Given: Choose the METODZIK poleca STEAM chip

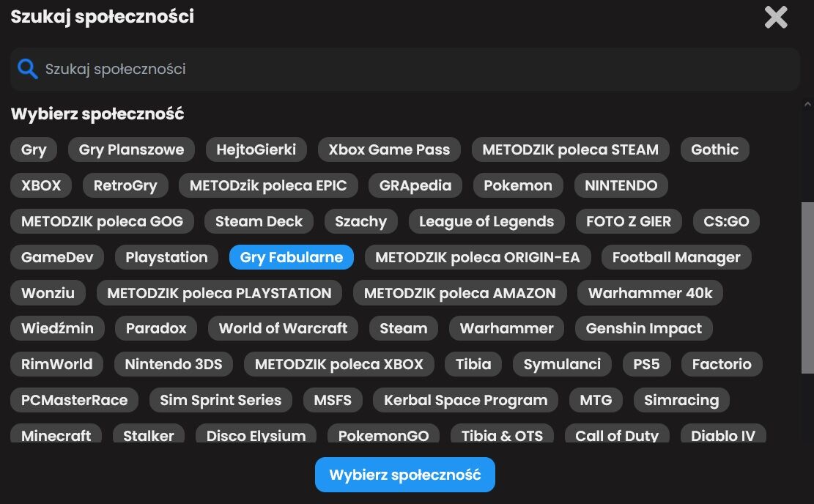Looking at the screenshot, I should coord(570,149).
